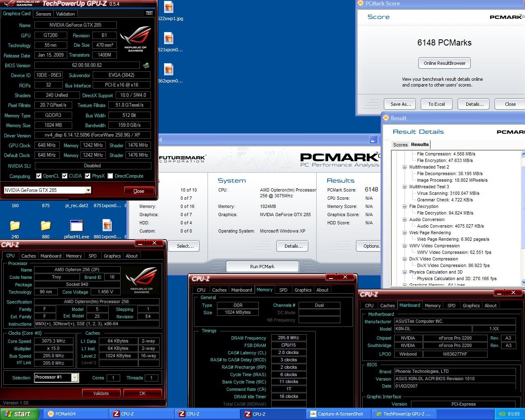Click the Core Speed value 3075.3 MHz

pos(54,341)
